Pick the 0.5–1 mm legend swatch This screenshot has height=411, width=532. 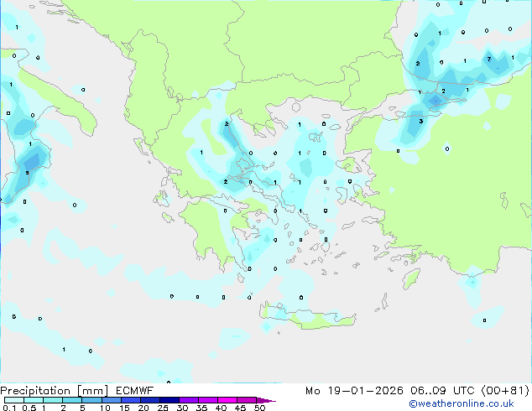coord(34,400)
